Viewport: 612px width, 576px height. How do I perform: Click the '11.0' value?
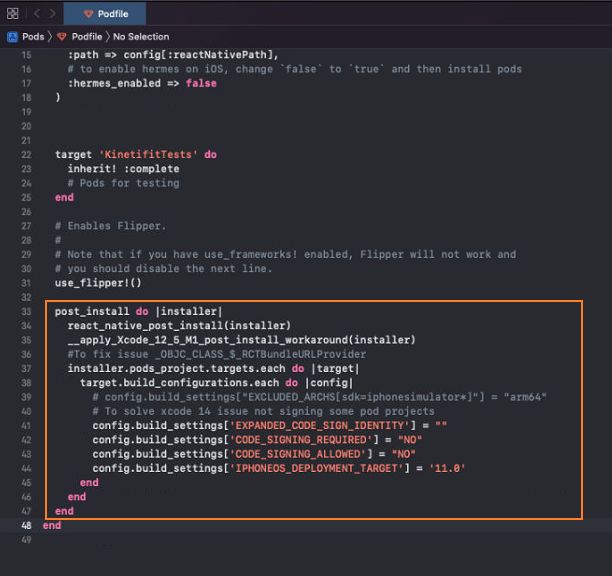pos(447,468)
